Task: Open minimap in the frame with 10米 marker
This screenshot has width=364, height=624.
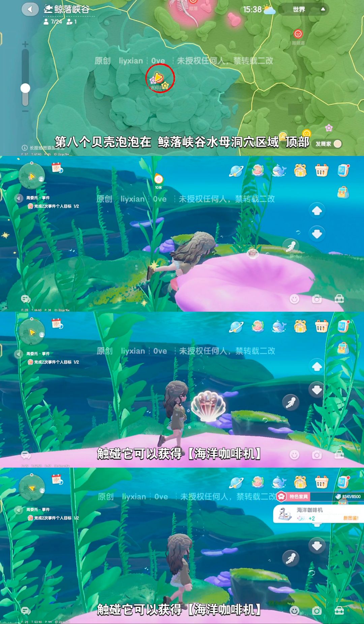Action: pyautogui.click(x=32, y=176)
